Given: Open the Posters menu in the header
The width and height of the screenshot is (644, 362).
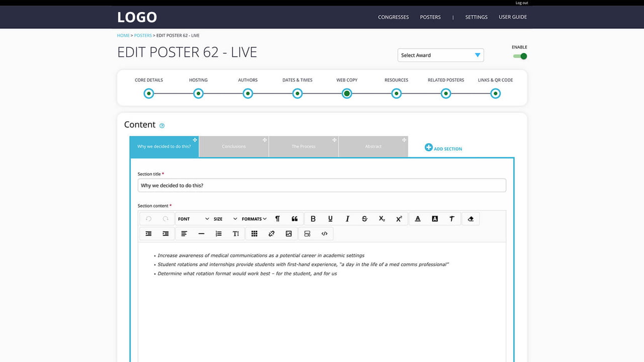Looking at the screenshot, I should click(430, 17).
